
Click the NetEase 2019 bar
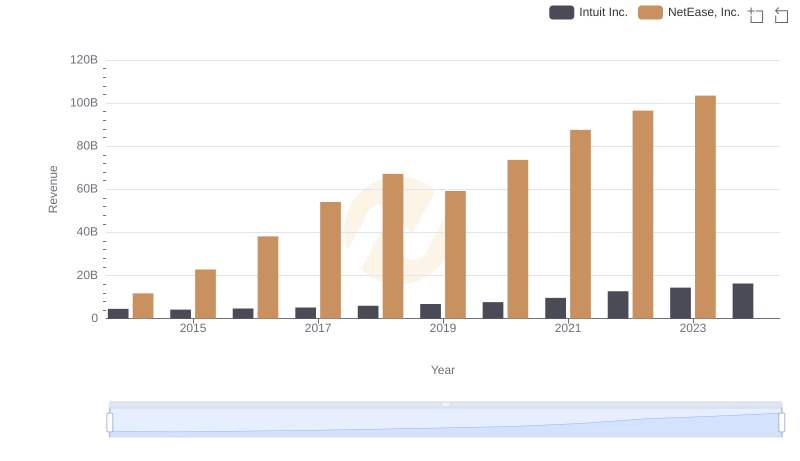coord(455,255)
